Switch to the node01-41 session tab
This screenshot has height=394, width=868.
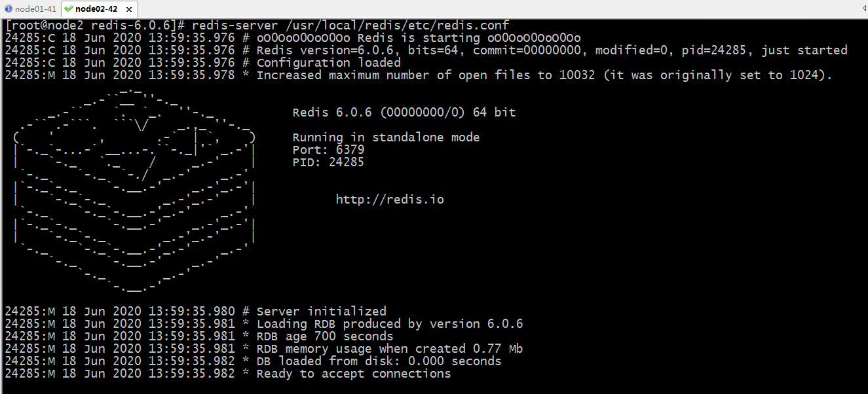tap(30, 9)
